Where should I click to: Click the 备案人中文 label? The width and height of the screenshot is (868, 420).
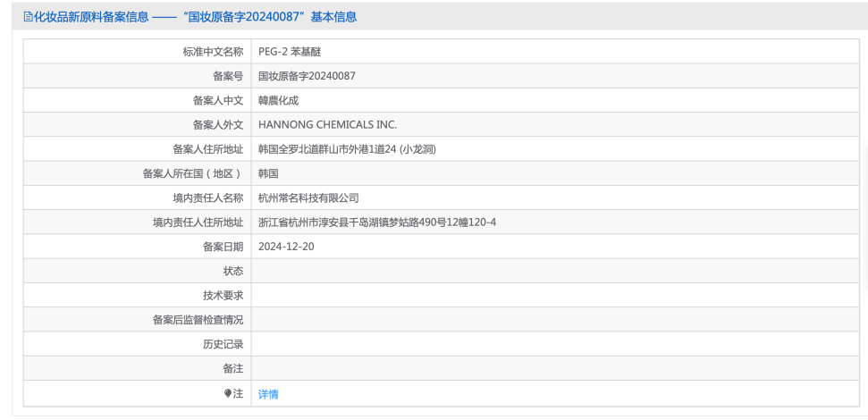218,101
